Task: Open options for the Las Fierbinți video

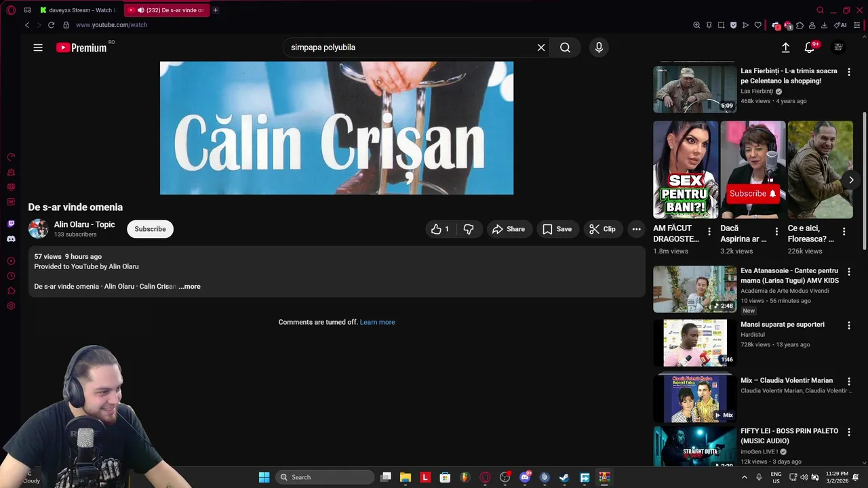Action: [x=848, y=72]
